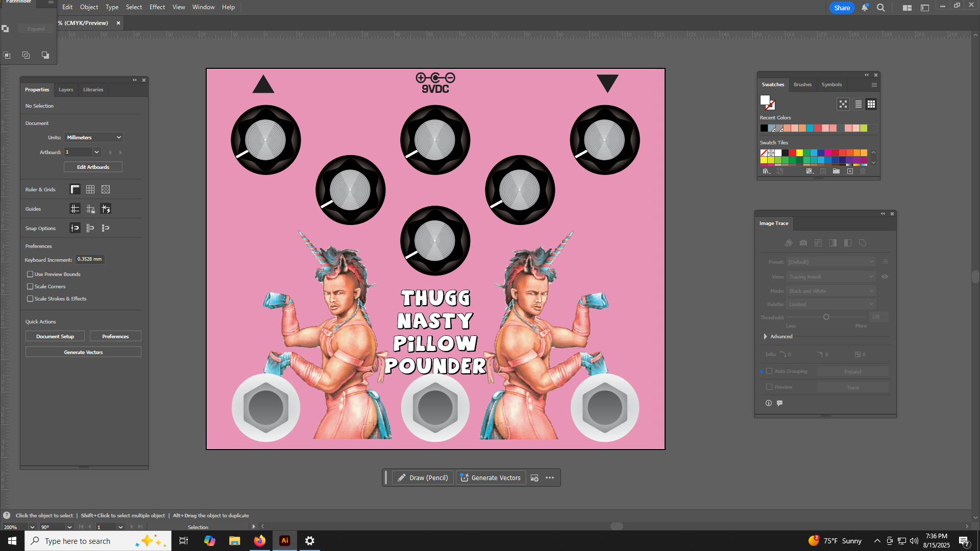Open the zoom level 200% dropdown
980x551 pixels.
(x=32, y=527)
